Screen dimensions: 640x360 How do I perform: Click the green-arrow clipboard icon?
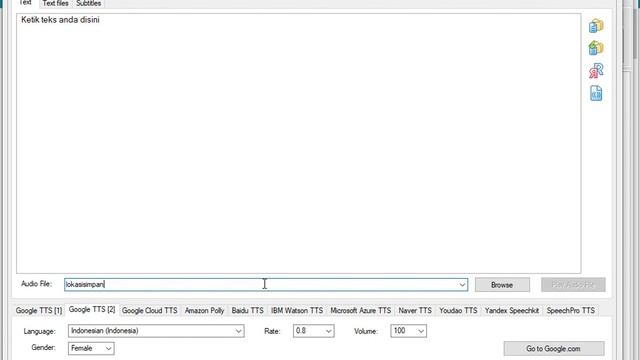[x=596, y=48]
